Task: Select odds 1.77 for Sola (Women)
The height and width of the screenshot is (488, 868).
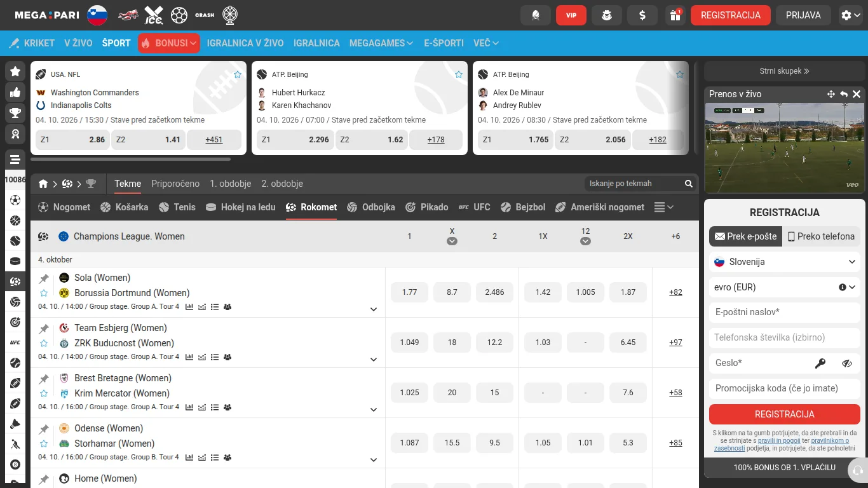Action: point(410,292)
